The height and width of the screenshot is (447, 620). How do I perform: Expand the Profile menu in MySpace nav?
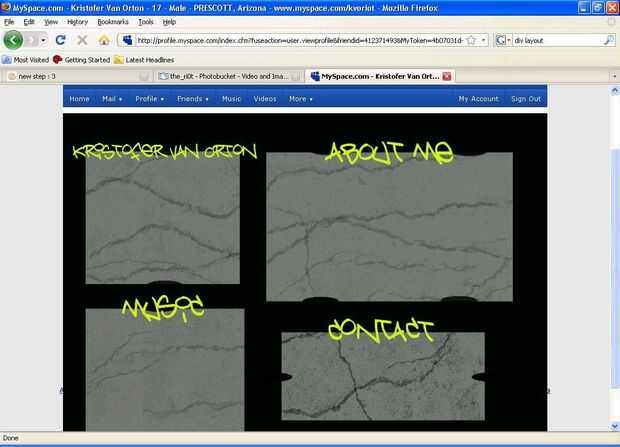pos(149,99)
